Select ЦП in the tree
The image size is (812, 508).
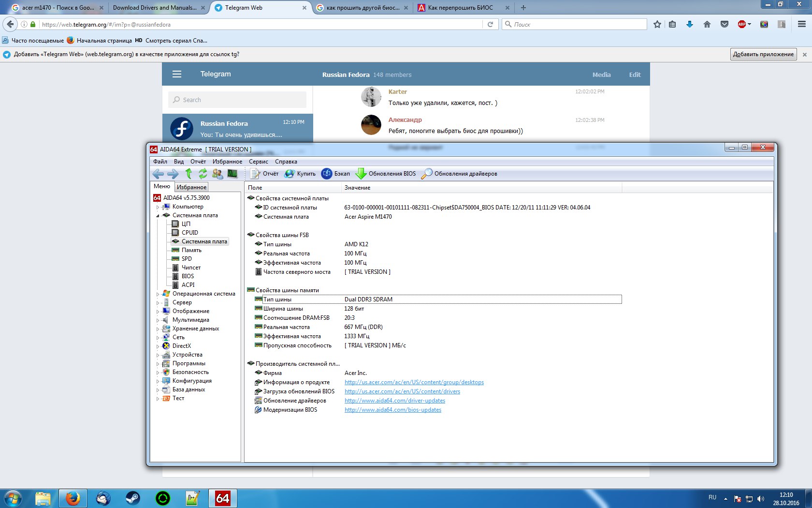tap(186, 224)
